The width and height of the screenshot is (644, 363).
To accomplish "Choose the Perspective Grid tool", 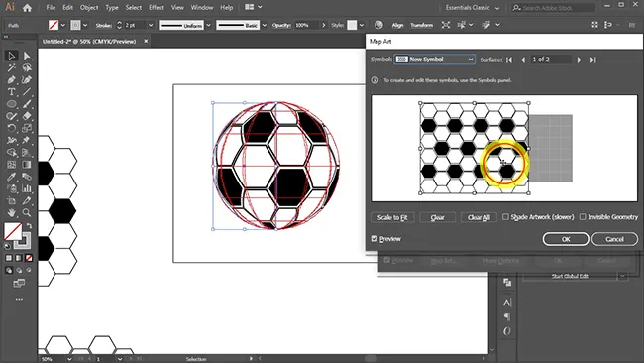I will [27, 153].
